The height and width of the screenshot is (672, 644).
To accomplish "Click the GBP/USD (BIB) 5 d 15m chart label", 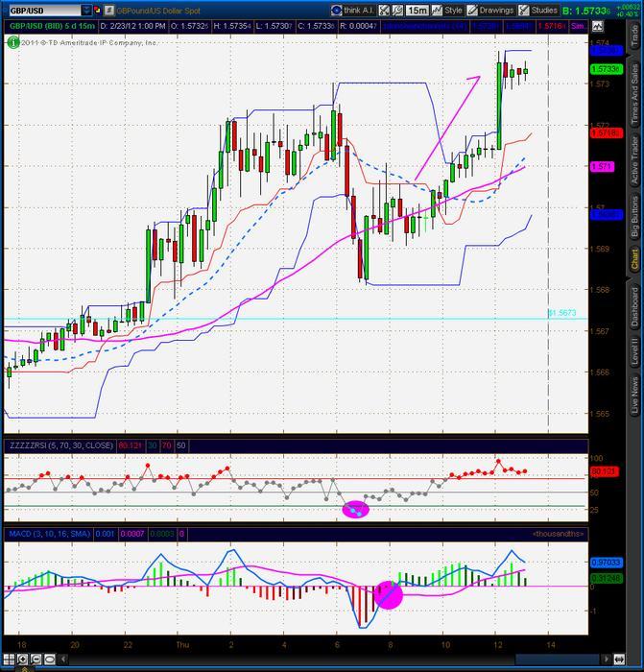I will (52, 26).
